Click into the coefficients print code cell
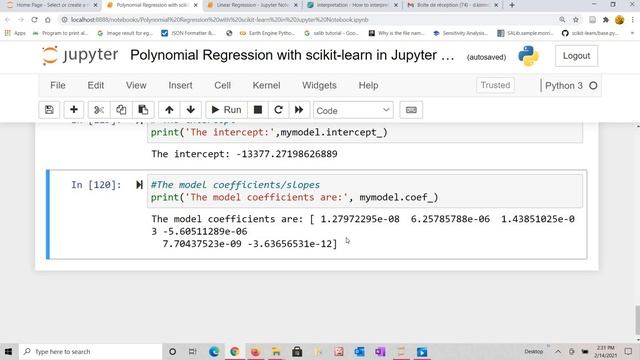 [x=364, y=191]
